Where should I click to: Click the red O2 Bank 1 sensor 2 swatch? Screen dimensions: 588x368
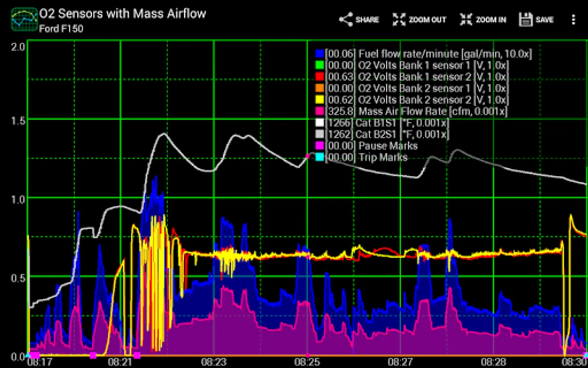click(320, 77)
